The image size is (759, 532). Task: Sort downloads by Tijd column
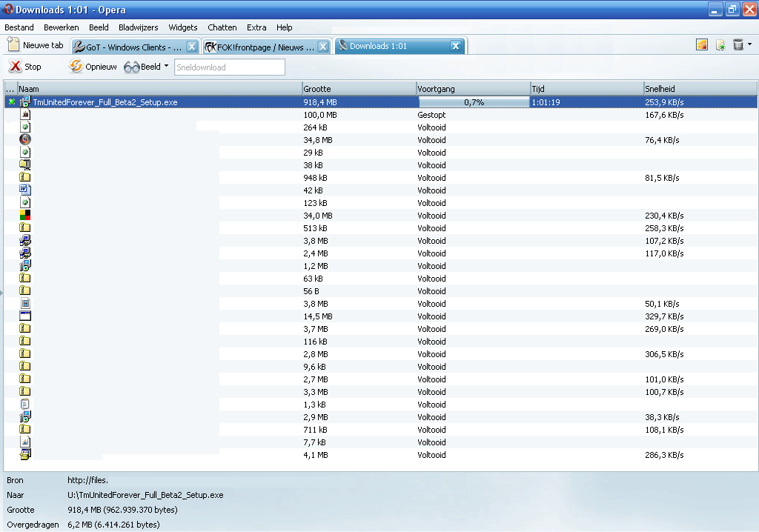[587, 89]
